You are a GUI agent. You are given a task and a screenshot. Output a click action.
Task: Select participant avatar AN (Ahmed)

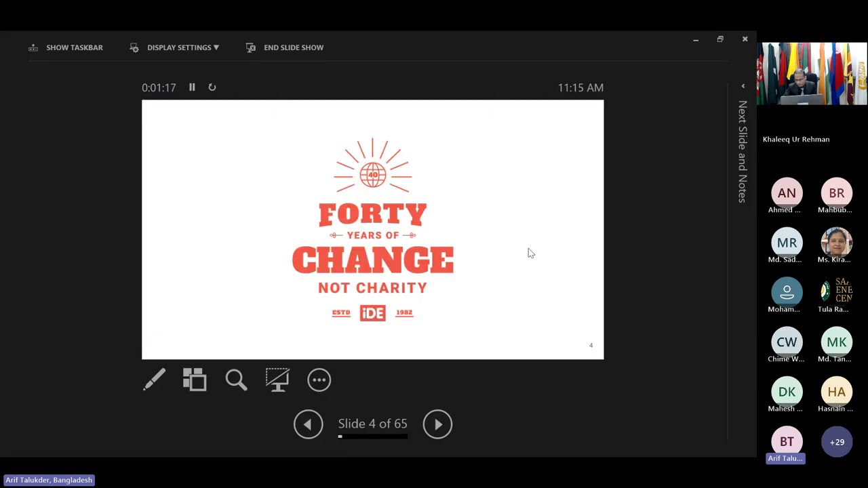pos(787,193)
